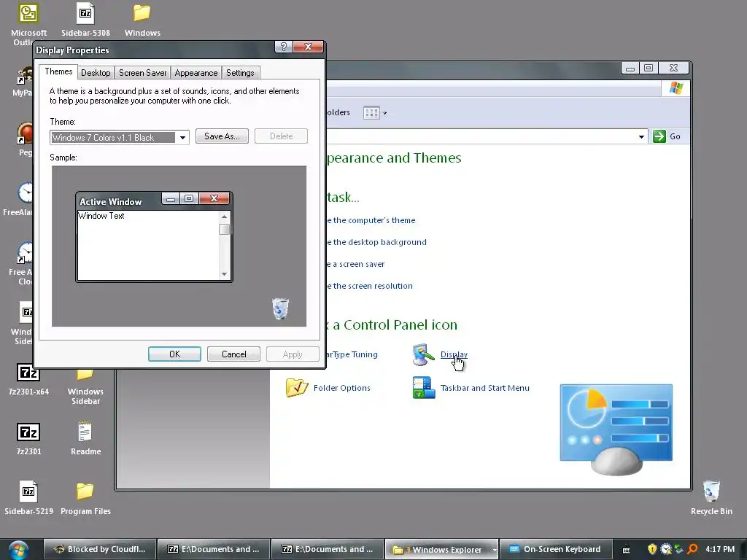Click the 4:17 PM system clock
The width and height of the screenshot is (747, 560).
[x=719, y=549]
